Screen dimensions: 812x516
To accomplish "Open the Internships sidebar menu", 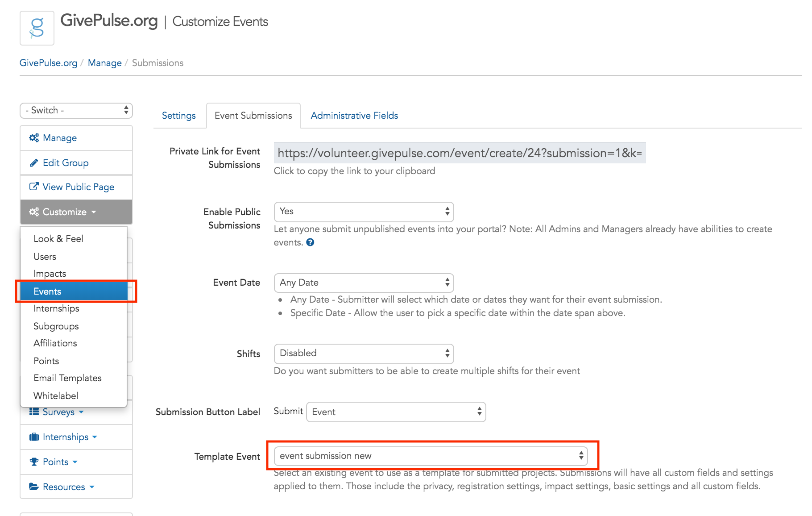I will [x=76, y=437].
